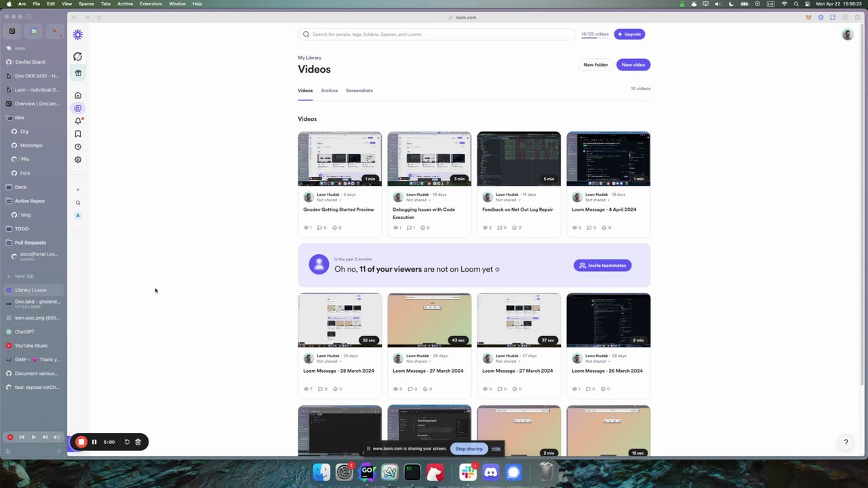Stop the Loom recording with red button
Screen dimensions: 868x488
81,442
